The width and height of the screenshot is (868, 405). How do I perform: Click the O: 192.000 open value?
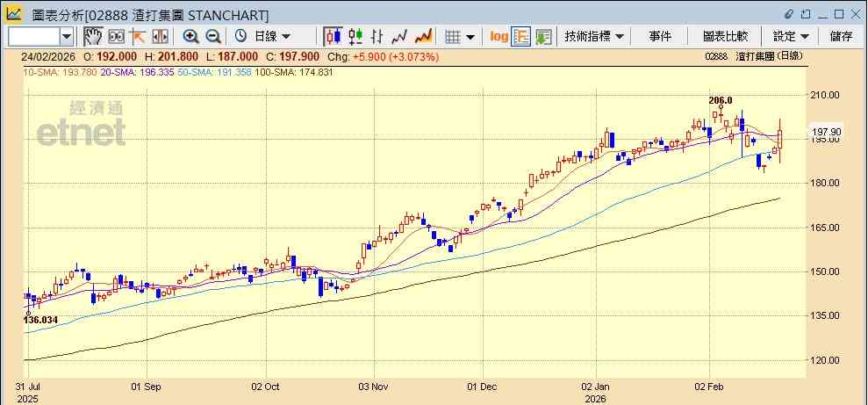click(x=111, y=56)
